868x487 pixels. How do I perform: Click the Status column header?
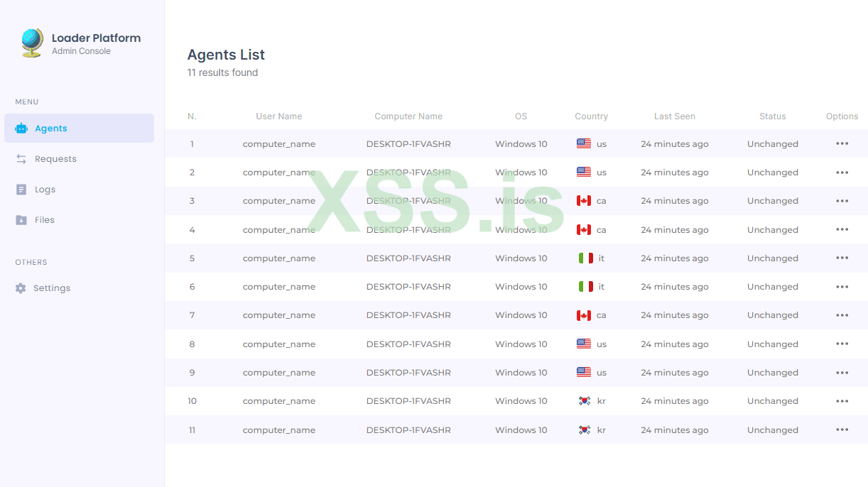pyautogui.click(x=773, y=116)
